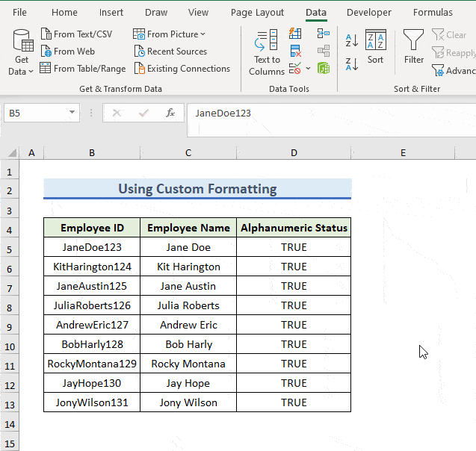The height and width of the screenshot is (451, 476).
Task: Switch to the Draw tab
Action: (156, 13)
